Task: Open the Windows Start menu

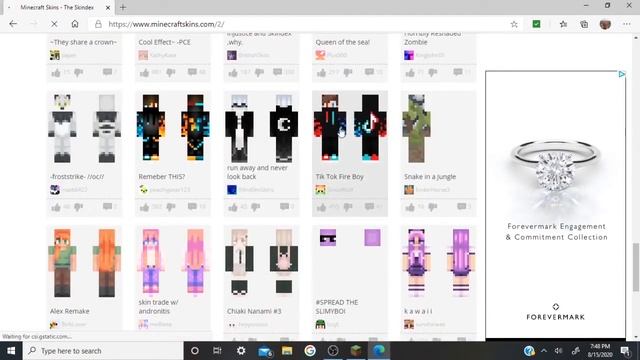Action: 11,351
